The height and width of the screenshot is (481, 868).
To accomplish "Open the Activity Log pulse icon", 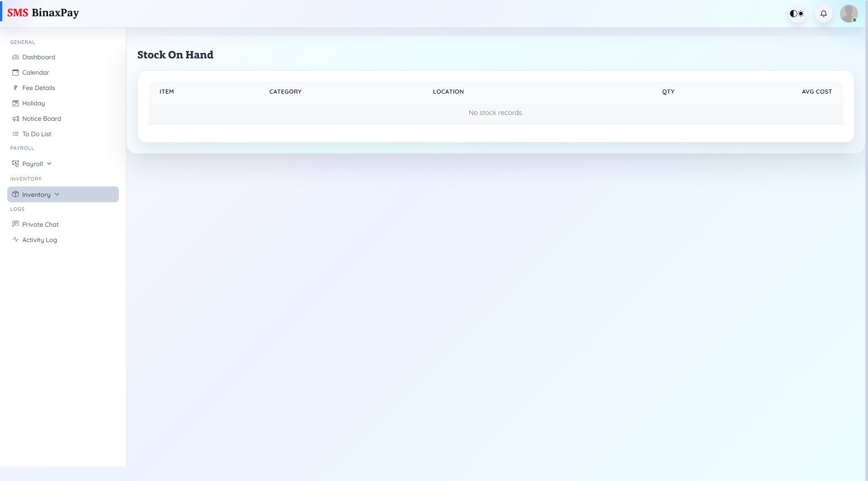I will click(x=16, y=240).
